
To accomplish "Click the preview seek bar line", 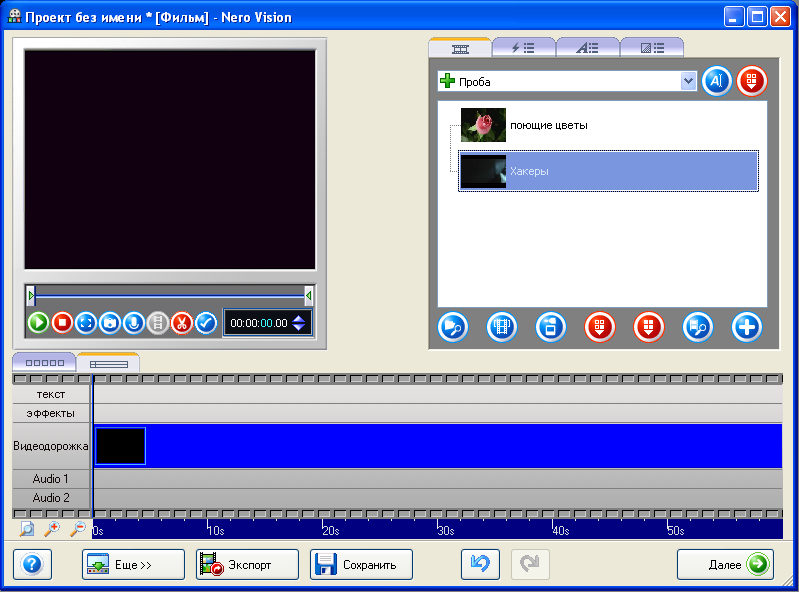I will click(x=170, y=295).
